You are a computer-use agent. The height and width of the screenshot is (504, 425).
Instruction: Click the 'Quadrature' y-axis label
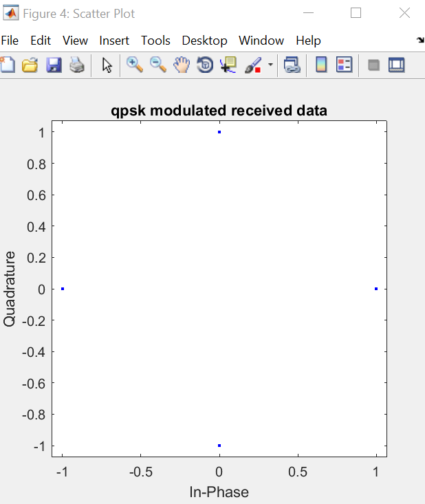(x=9, y=289)
